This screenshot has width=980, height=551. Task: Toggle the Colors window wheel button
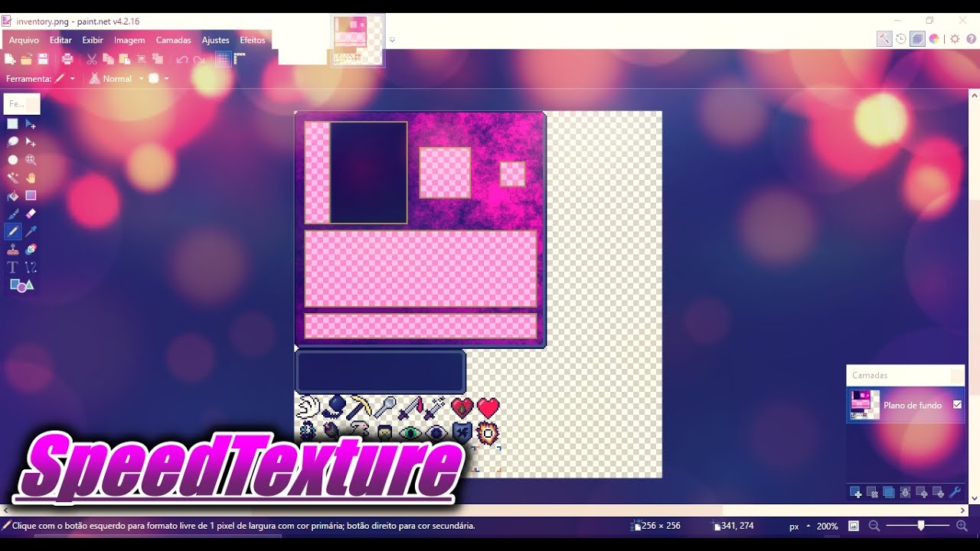point(934,39)
